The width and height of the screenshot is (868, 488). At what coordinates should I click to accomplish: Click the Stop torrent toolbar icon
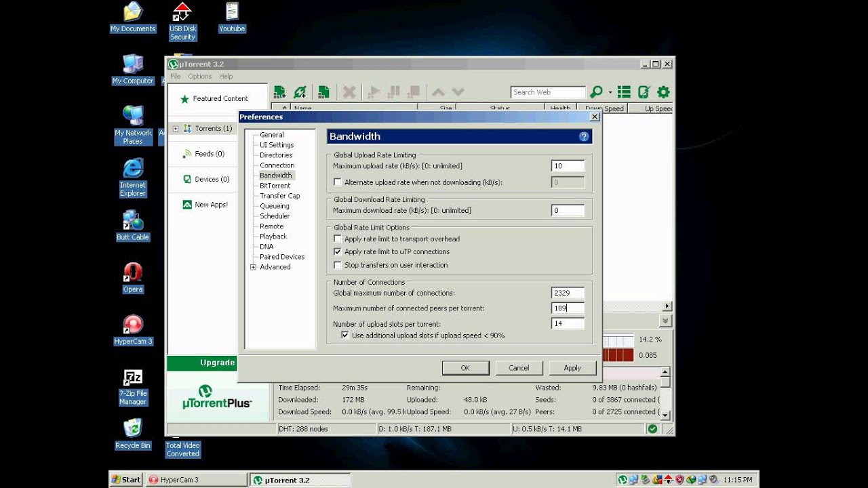coord(414,92)
